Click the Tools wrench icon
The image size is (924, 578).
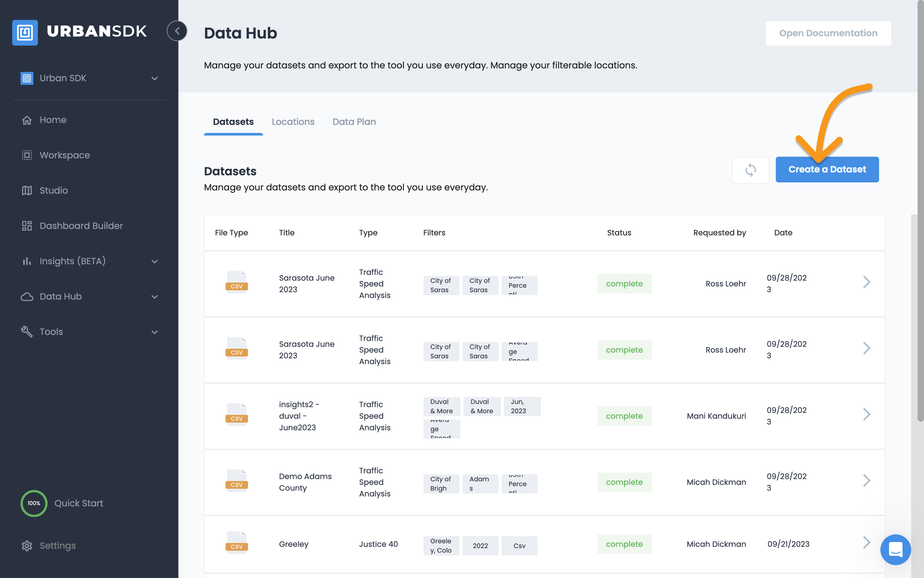tap(27, 332)
